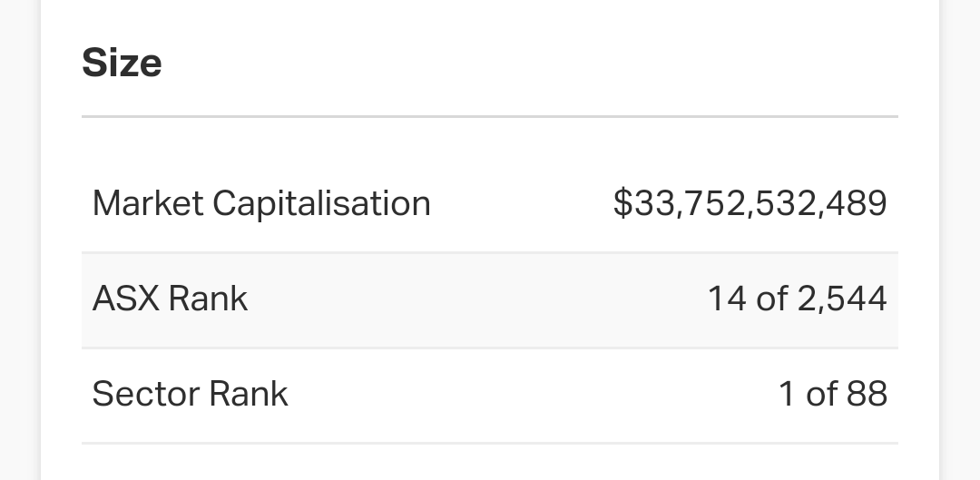Click the dollar sign of market cap
Image resolution: width=980 pixels, height=480 pixels.
coord(623,204)
